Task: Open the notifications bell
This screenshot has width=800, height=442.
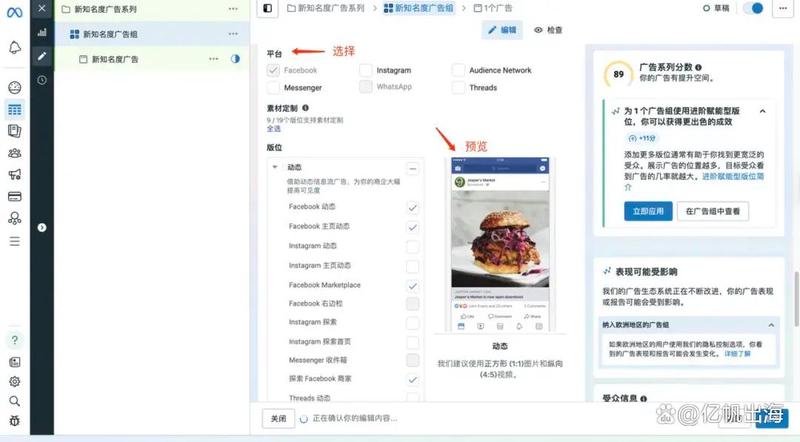Action: pos(14,47)
